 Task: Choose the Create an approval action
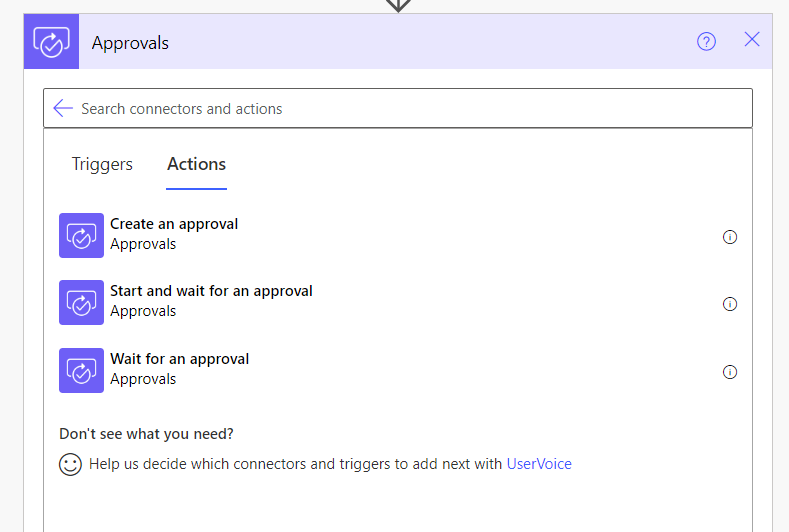398,236
